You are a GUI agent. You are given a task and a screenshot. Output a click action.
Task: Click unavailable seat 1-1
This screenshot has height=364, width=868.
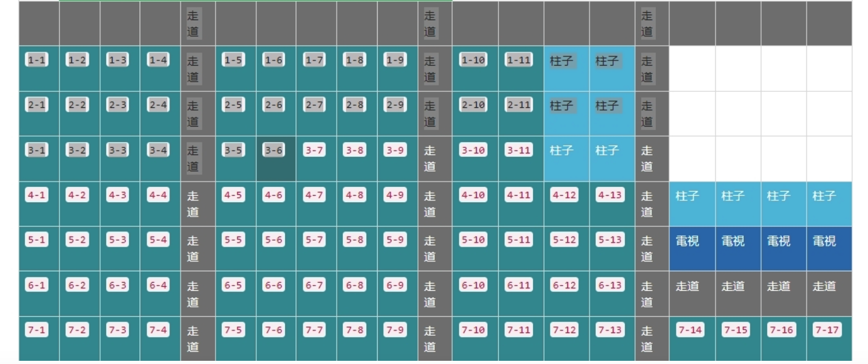(36, 60)
